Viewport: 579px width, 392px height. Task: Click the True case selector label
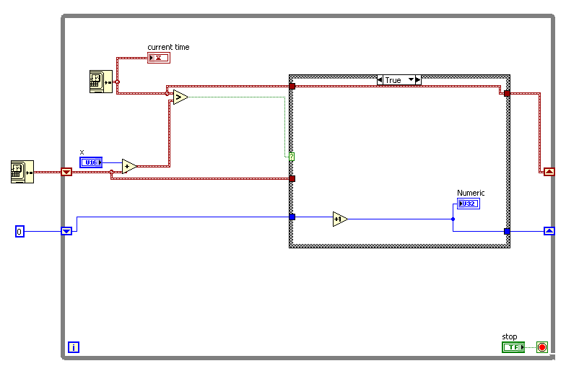[393, 80]
